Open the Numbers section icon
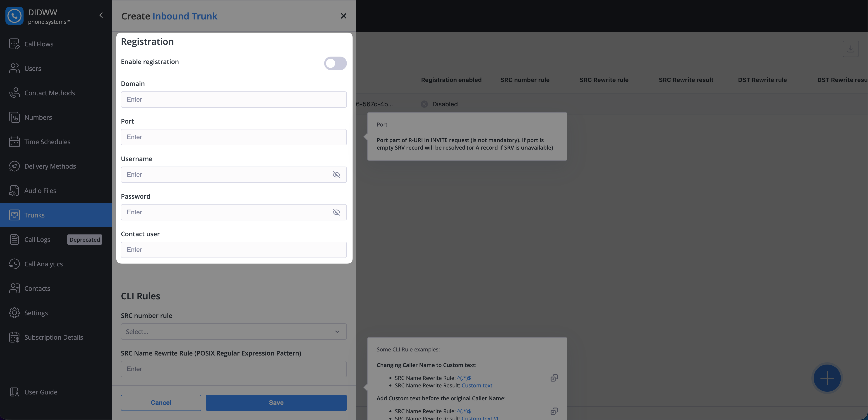 14,117
